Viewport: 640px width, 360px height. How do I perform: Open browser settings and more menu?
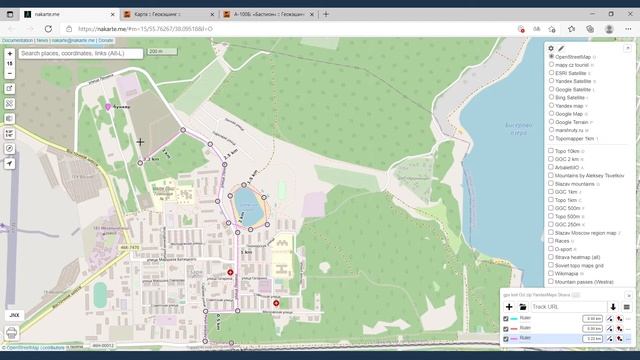[628, 29]
